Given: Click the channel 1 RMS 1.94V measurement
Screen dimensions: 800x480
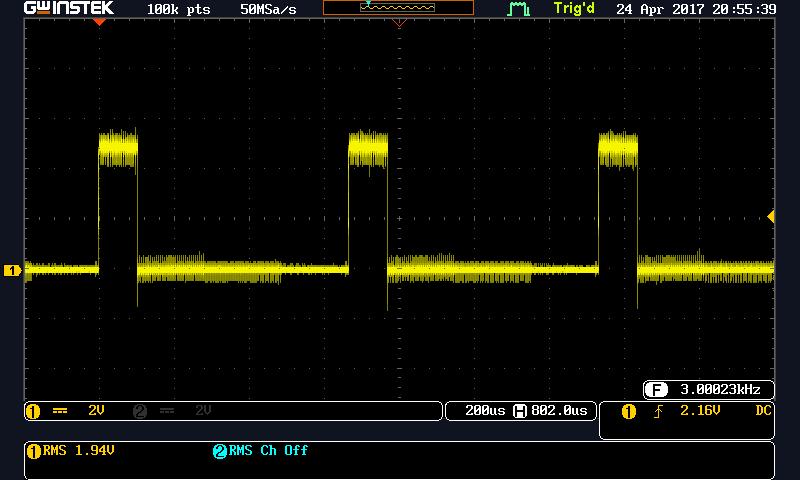Looking at the screenshot, I should coord(70,451).
